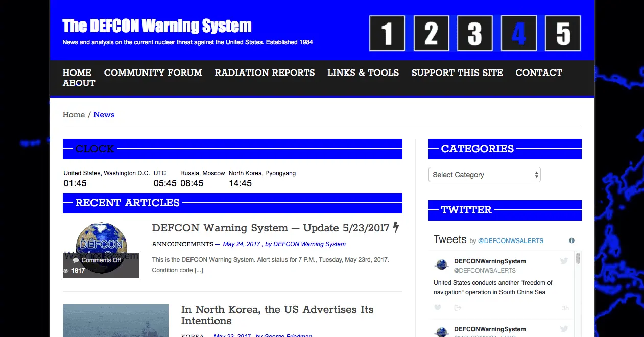Share the South China Sea tweet
The height and width of the screenshot is (337, 644).
point(458,308)
